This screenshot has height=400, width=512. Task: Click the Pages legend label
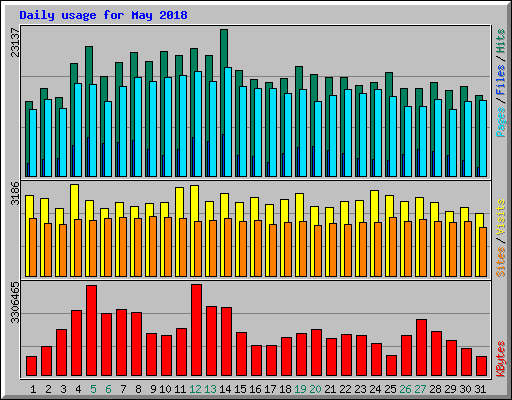[x=501, y=122]
